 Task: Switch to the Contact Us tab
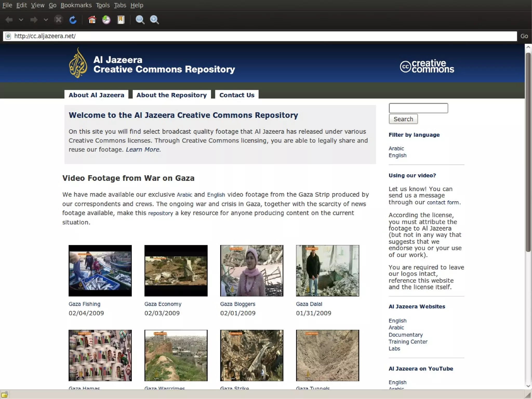pyautogui.click(x=237, y=95)
